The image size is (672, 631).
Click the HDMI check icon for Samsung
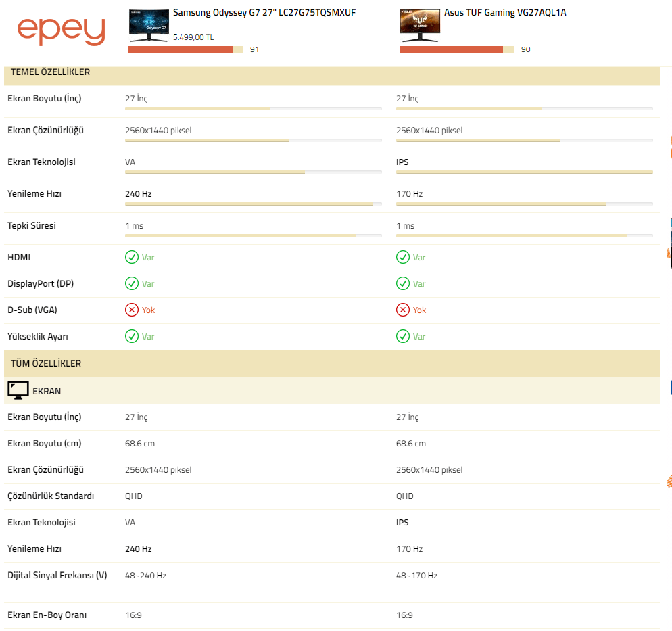(x=132, y=257)
